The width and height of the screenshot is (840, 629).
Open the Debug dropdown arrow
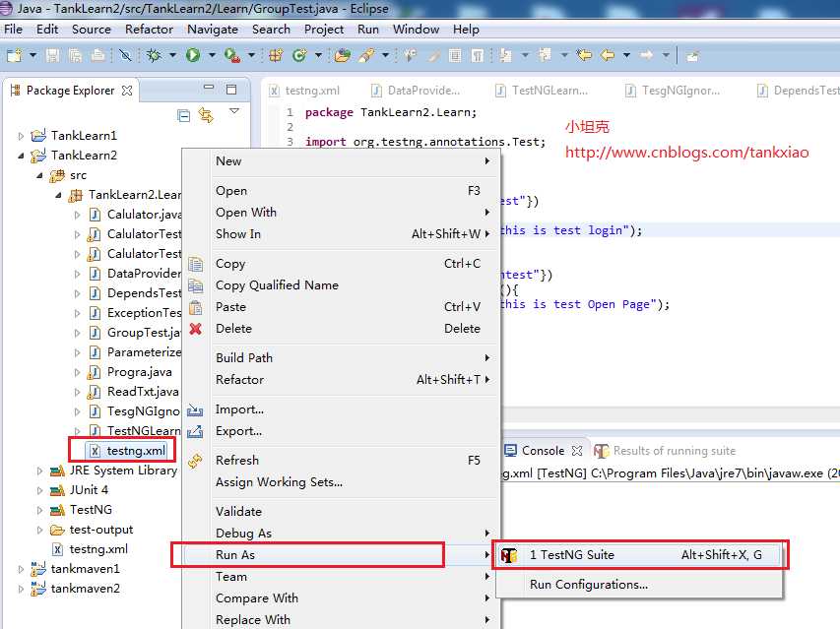[x=172, y=55]
